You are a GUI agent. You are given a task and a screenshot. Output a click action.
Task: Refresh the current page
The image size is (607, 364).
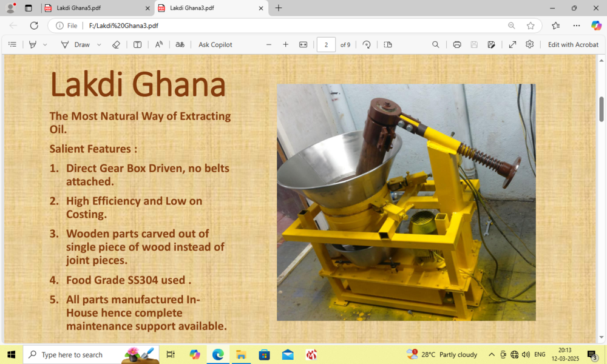coord(34,25)
